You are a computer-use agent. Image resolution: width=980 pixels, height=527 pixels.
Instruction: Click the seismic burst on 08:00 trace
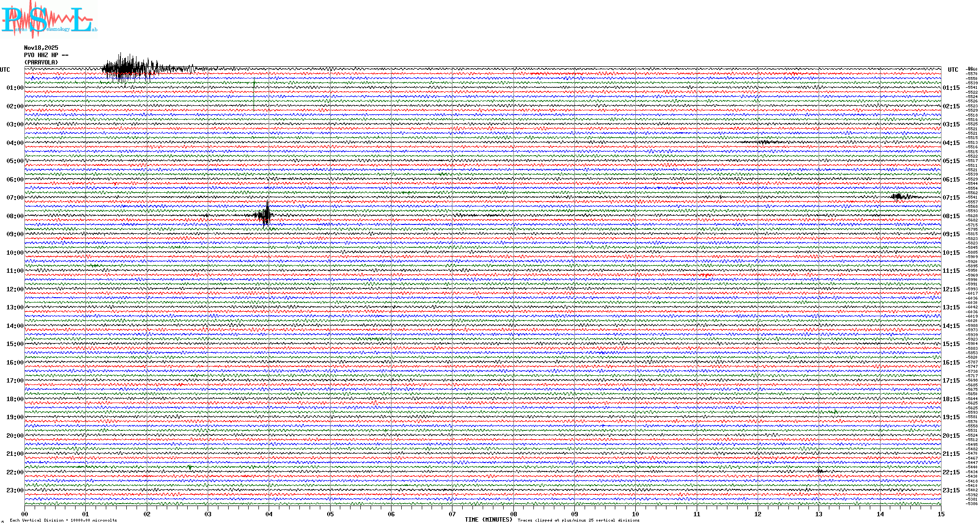(265, 215)
